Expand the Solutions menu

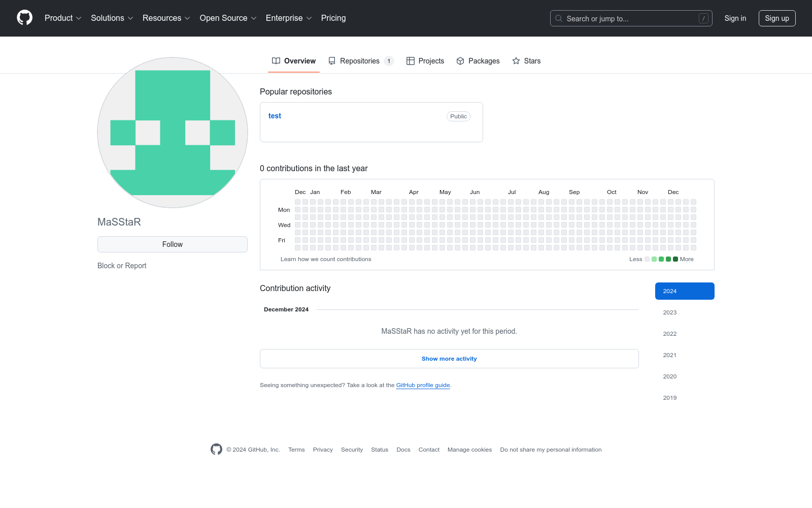tap(112, 18)
